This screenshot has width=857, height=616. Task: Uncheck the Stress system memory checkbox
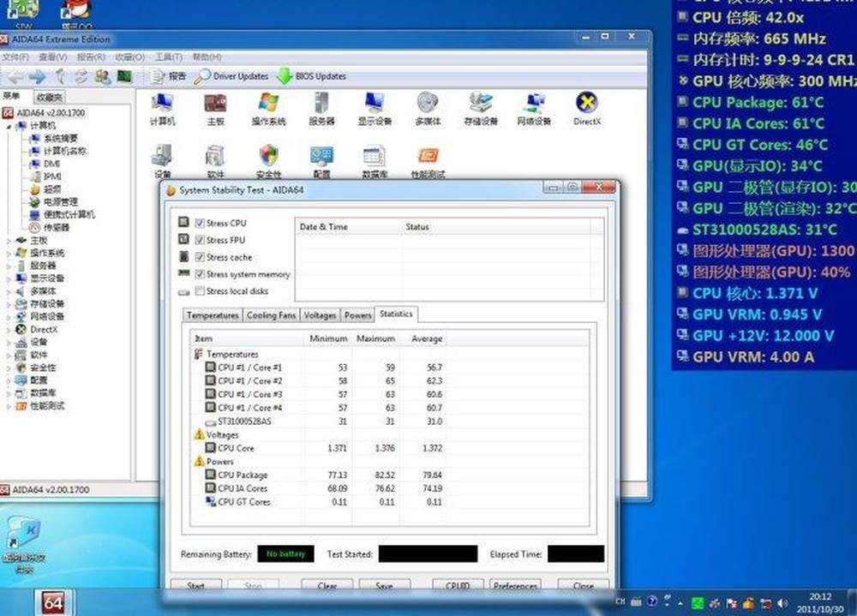coord(200,274)
